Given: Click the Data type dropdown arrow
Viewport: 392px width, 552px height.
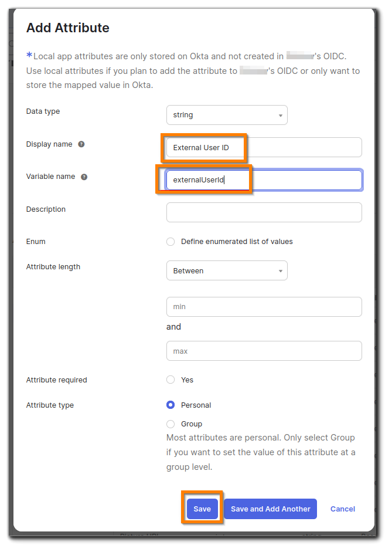Looking at the screenshot, I should (x=281, y=116).
